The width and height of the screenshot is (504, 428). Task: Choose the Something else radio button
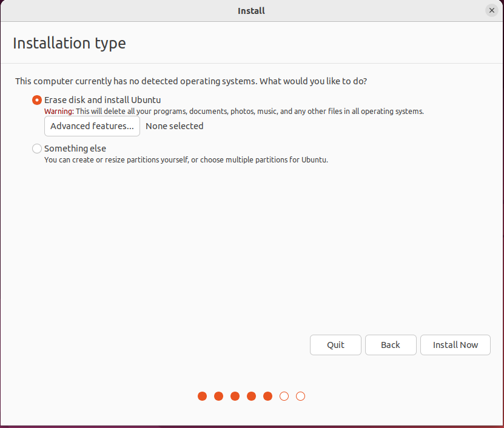37,149
